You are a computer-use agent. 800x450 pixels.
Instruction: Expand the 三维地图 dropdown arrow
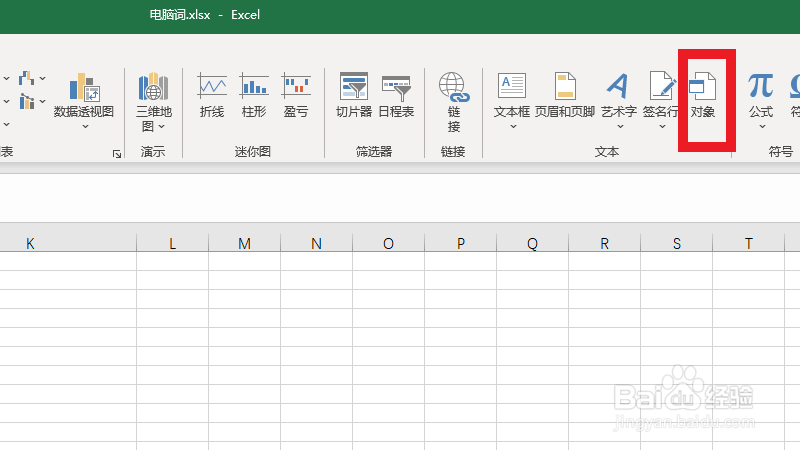coord(162,126)
